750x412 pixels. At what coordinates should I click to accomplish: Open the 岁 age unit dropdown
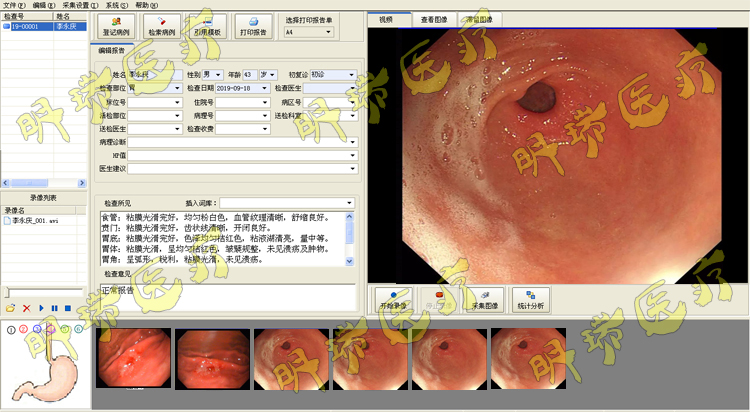[x=273, y=75]
